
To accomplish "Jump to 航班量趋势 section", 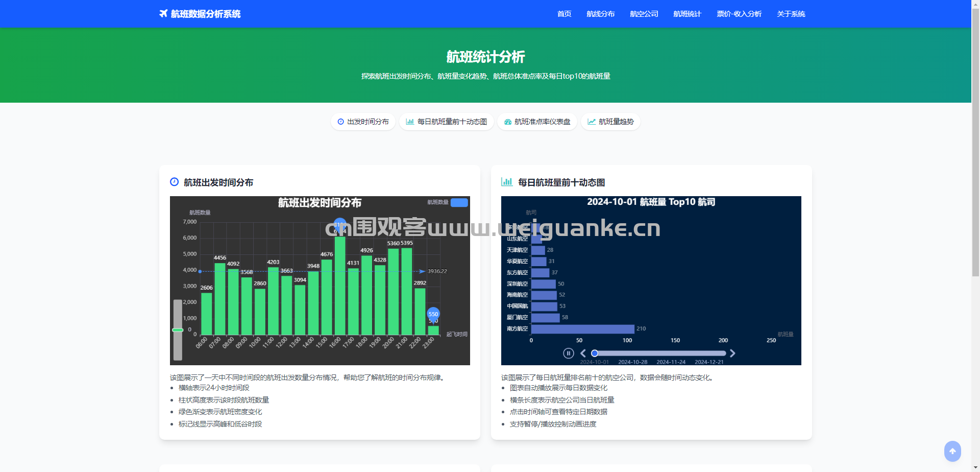I will pyautogui.click(x=610, y=122).
